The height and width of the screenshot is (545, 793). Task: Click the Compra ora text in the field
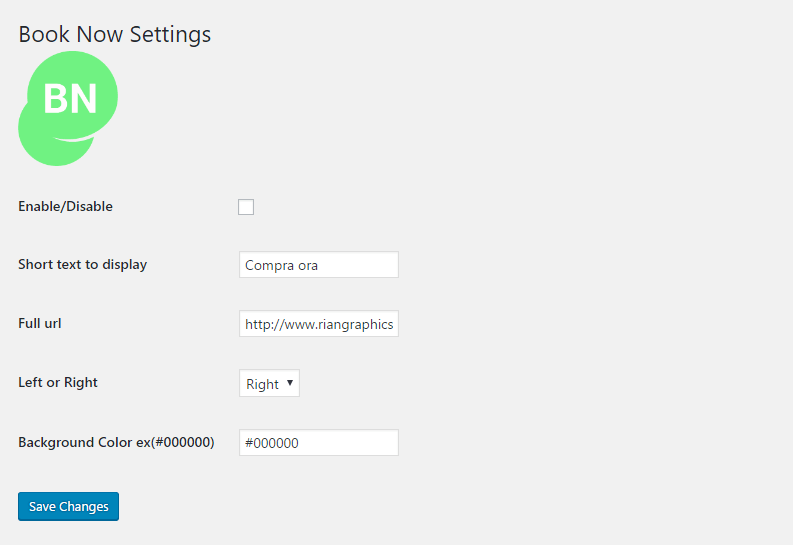tap(281, 265)
